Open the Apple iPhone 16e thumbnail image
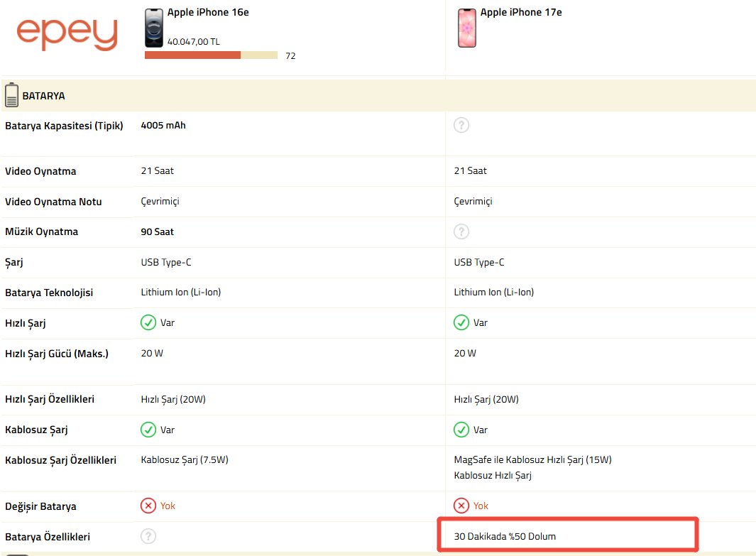Viewport: 756px width, 556px height. pyautogui.click(x=153, y=28)
